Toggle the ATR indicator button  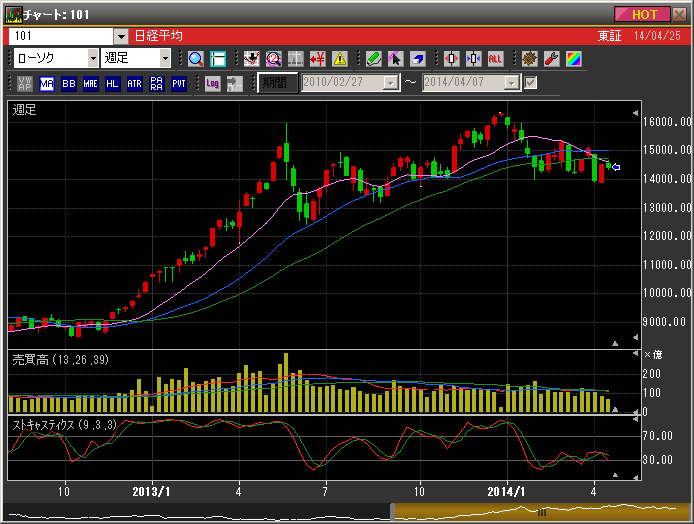tap(135, 83)
